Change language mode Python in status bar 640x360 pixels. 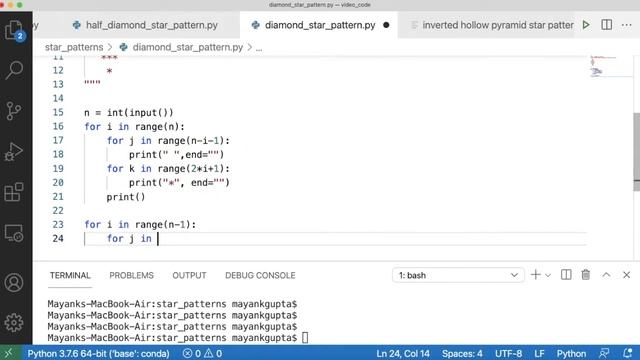(x=571, y=353)
